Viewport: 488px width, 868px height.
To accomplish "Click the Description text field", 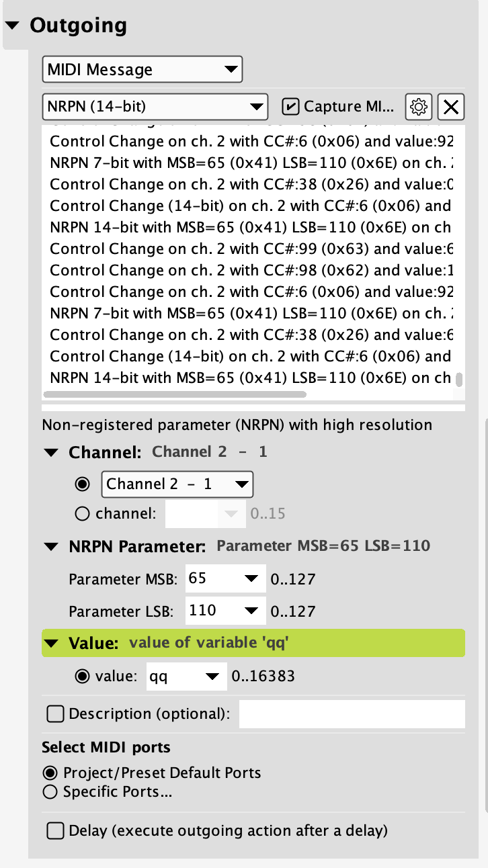I will [x=352, y=713].
